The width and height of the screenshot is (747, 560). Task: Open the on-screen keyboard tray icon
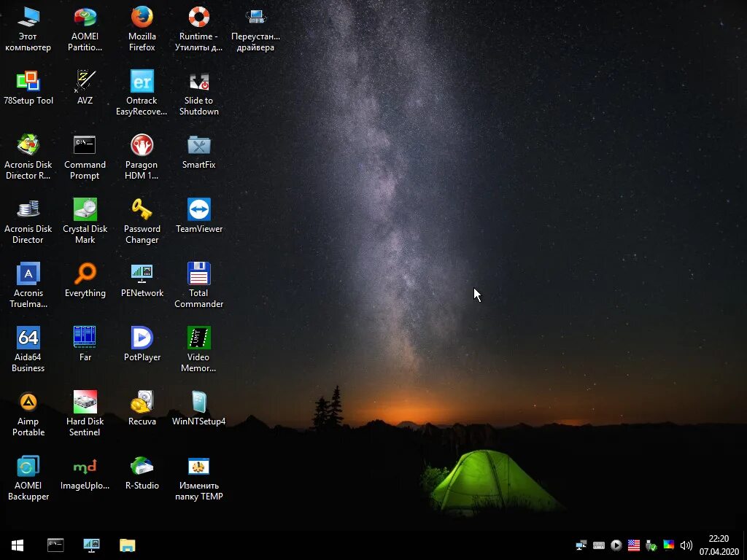pos(599,545)
